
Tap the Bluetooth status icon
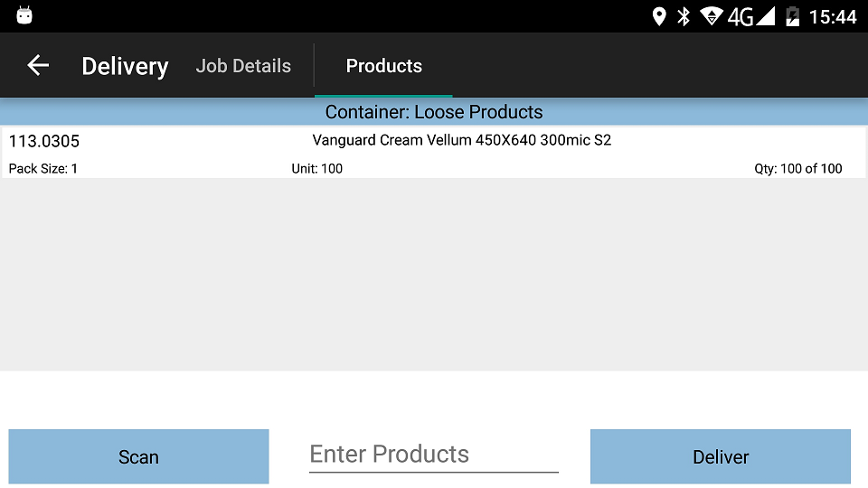(684, 16)
